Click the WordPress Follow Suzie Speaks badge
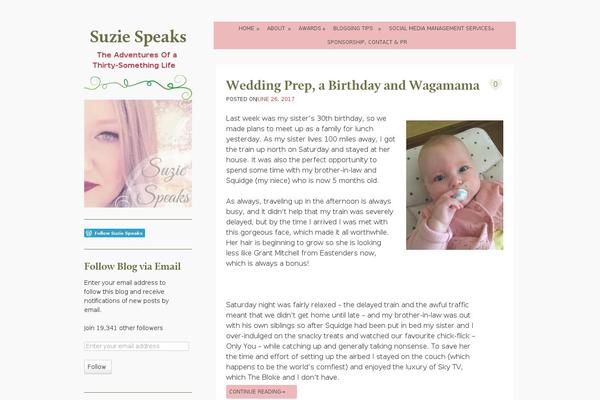Screen dimensions: 600x400 pos(114,233)
